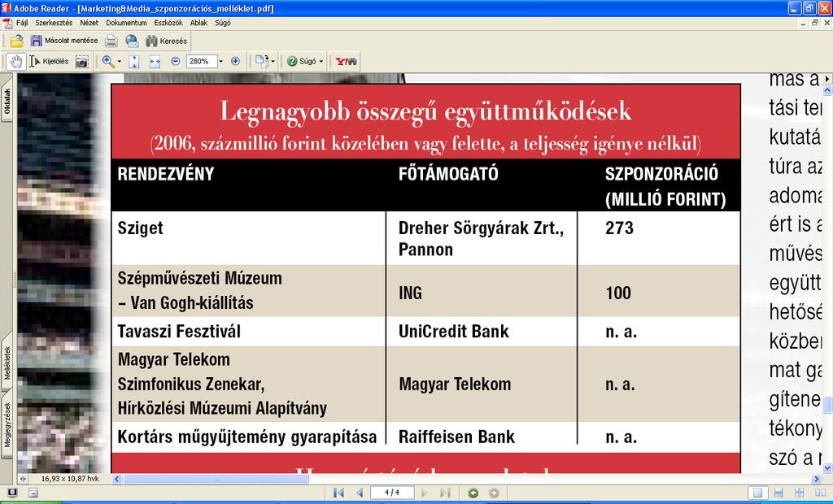This screenshot has width=833, height=504.
Task: Select the Zoom In magnifier tool
Action: (x=108, y=62)
